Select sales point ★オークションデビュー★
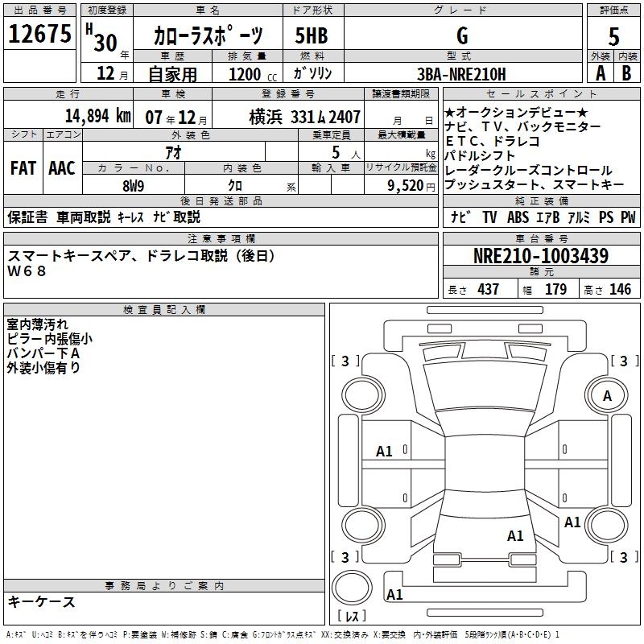The image size is (644, 644). pyautogui.click(x=517, y=112)
